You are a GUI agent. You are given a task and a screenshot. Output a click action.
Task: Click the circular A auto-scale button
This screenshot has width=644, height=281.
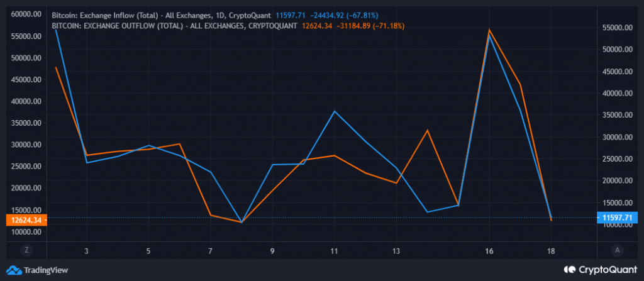618,250
